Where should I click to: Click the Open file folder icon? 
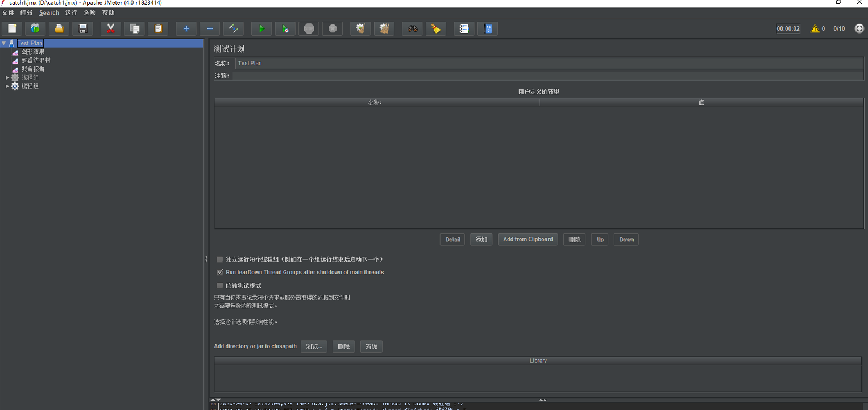tap(59, 28)
